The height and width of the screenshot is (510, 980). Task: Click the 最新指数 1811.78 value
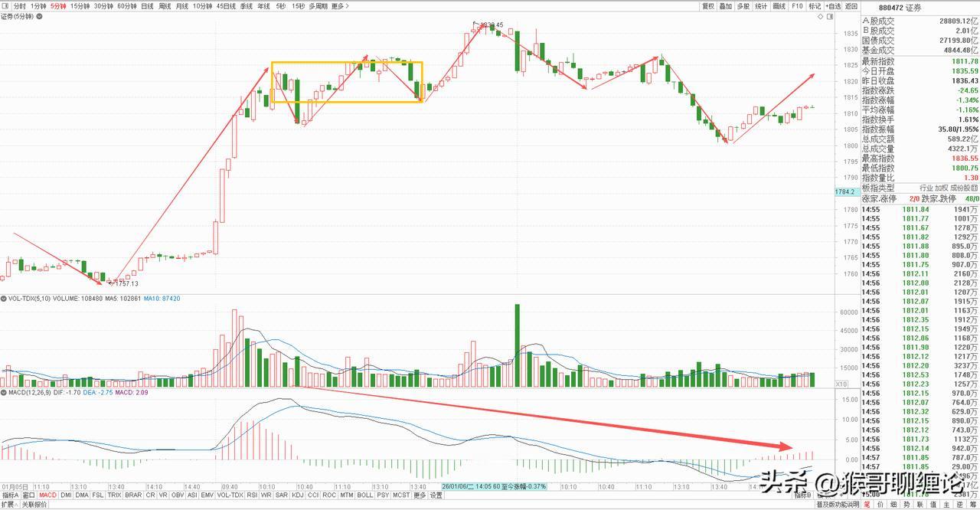[964, 61]
